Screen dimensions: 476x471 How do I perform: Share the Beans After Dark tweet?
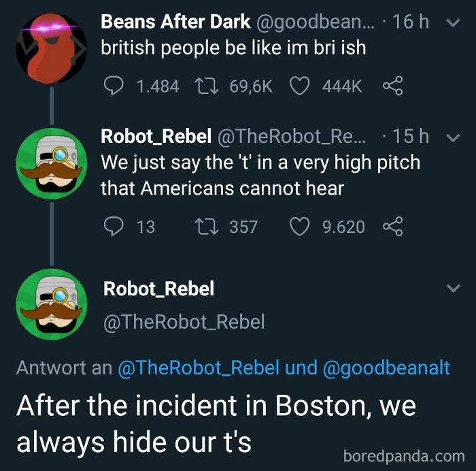pos(394,86)
